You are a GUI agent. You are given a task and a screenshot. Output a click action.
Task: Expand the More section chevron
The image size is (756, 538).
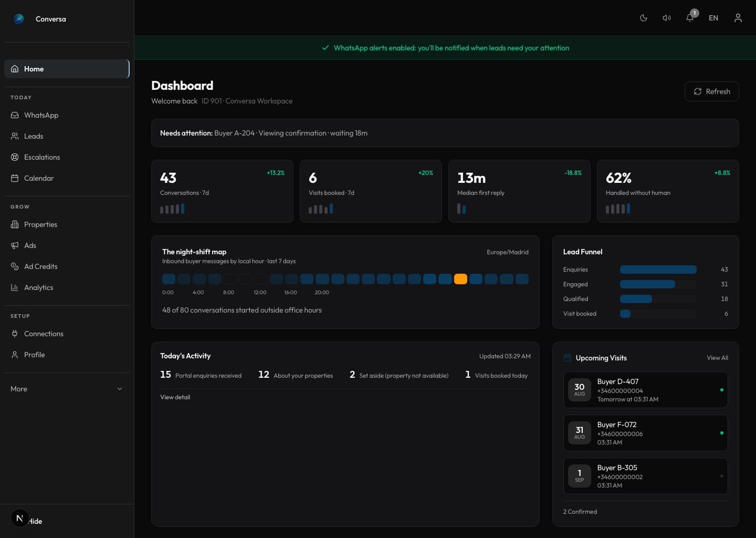point(120,389)
